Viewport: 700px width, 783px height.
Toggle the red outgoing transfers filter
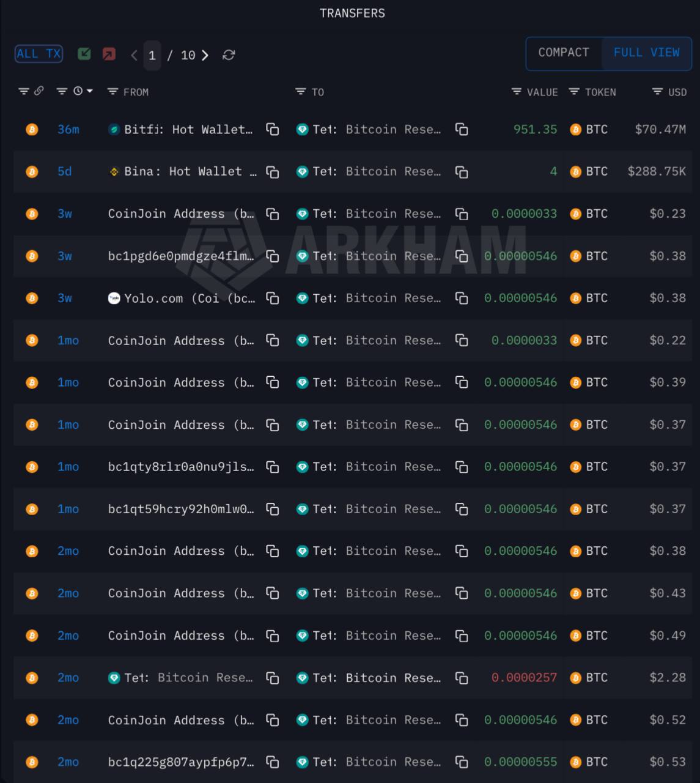point(109,54)
